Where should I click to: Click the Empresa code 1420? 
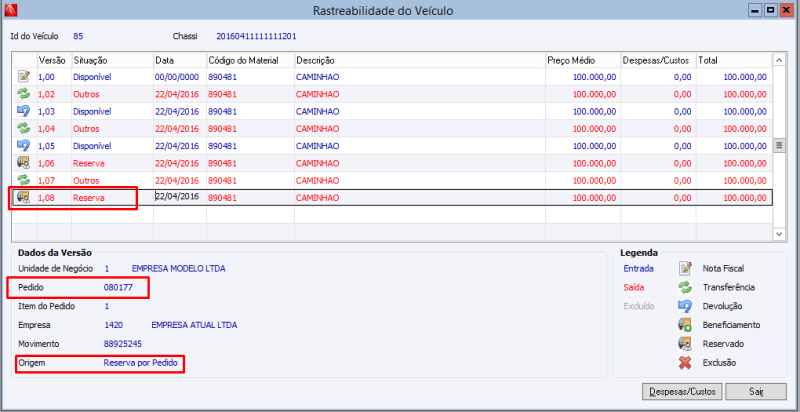113,325
